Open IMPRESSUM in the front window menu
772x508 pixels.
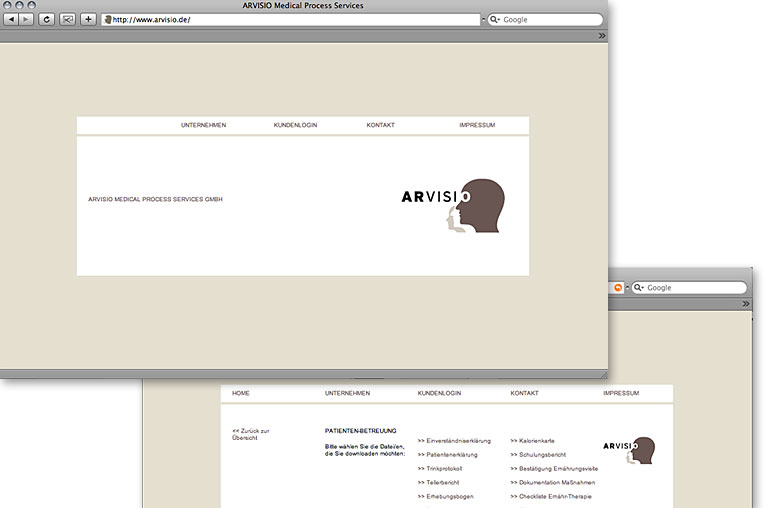tap(477, 125)
